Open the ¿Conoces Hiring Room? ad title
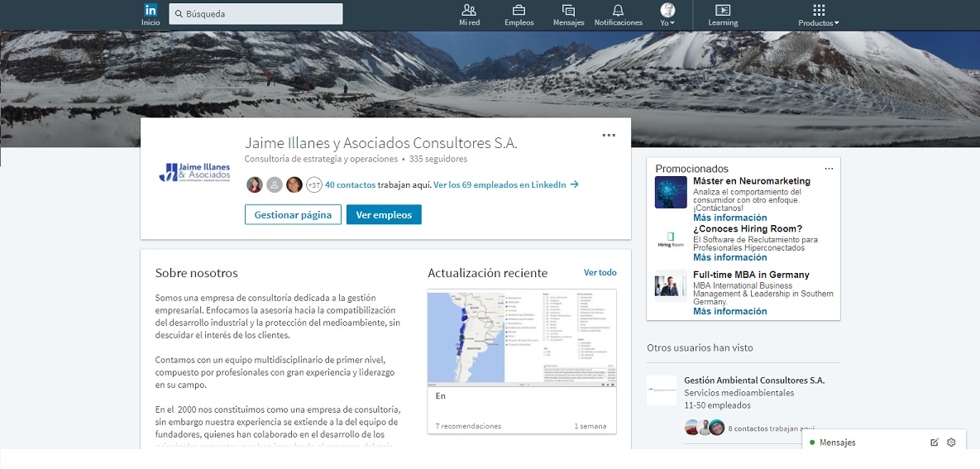980x469 pixels. [748, 229]
